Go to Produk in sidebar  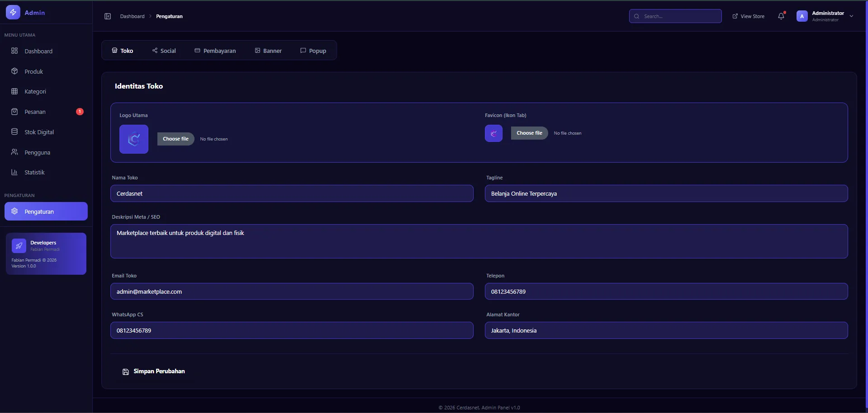tap(34, 71)
